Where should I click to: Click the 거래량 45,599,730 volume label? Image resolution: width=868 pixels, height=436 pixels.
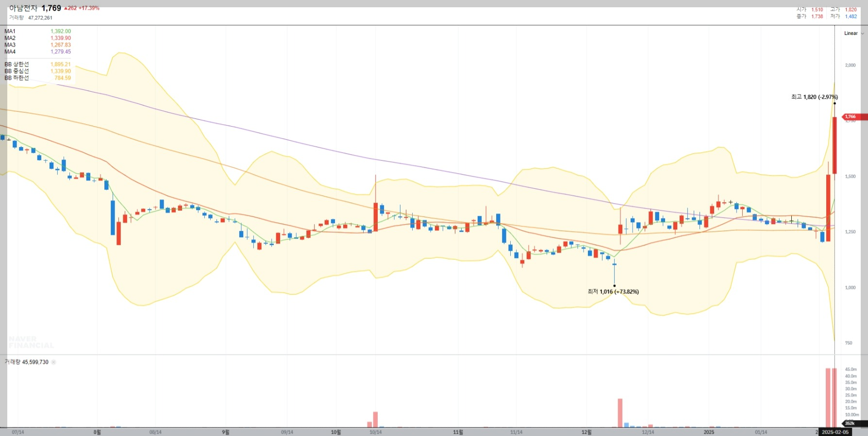pos(27,362)
